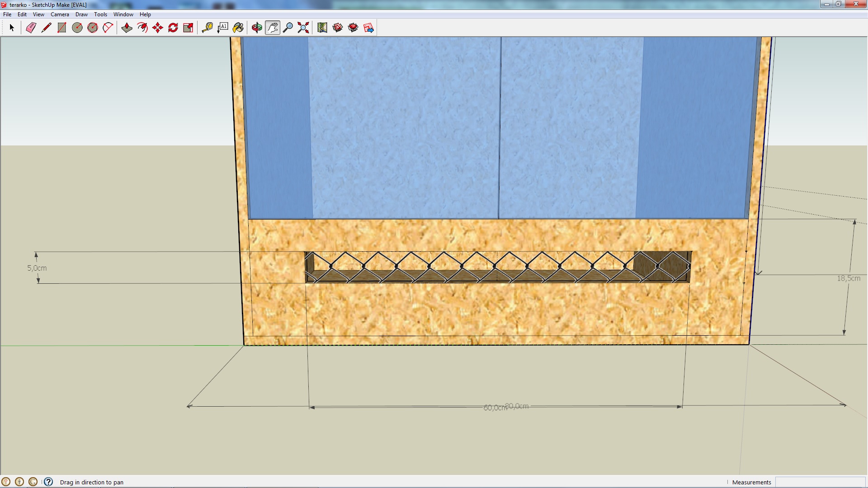Screen dimensions: 868x488
Task: Open Instructor help icon in status bar
Action: click(x=48, y=482)
